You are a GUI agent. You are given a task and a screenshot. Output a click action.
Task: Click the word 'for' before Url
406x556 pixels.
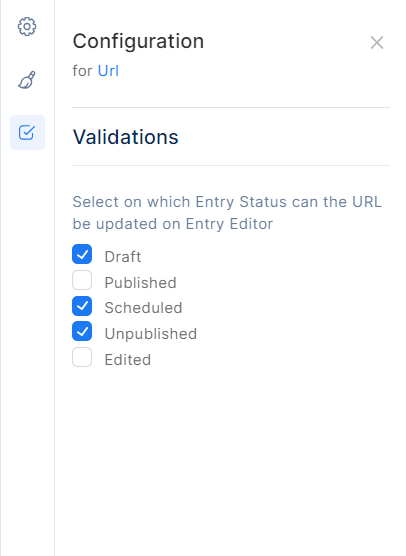(x=83, y=71)
